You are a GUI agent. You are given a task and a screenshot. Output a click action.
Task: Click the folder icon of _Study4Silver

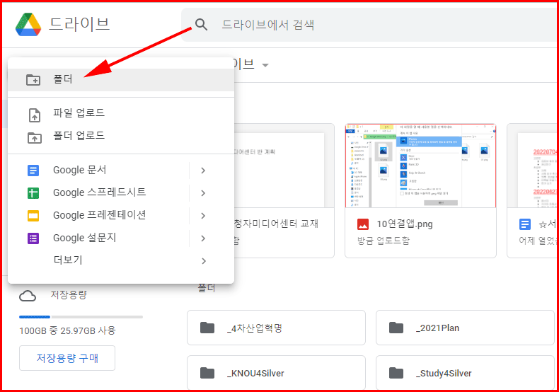(x=396, y=373)
